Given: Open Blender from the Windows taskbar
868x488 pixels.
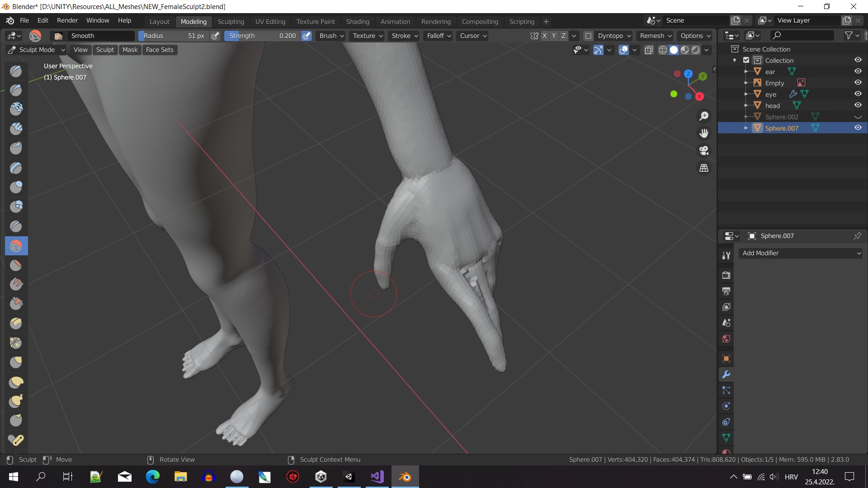Looking at the screenshot, I should pos(405,476).
